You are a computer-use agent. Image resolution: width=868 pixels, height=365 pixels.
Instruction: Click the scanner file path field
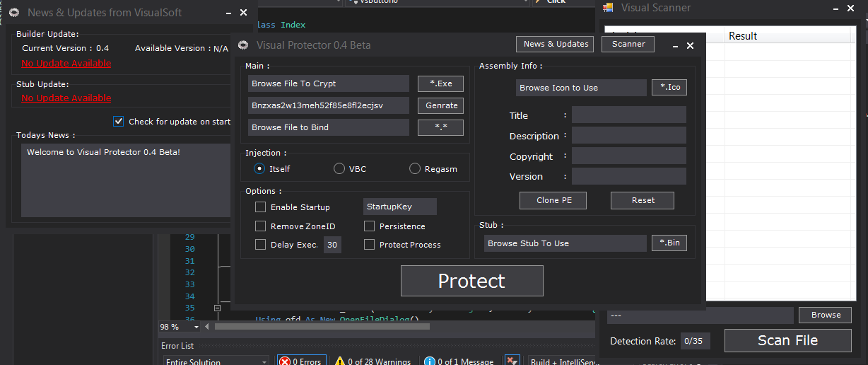[x=700, y=315]
